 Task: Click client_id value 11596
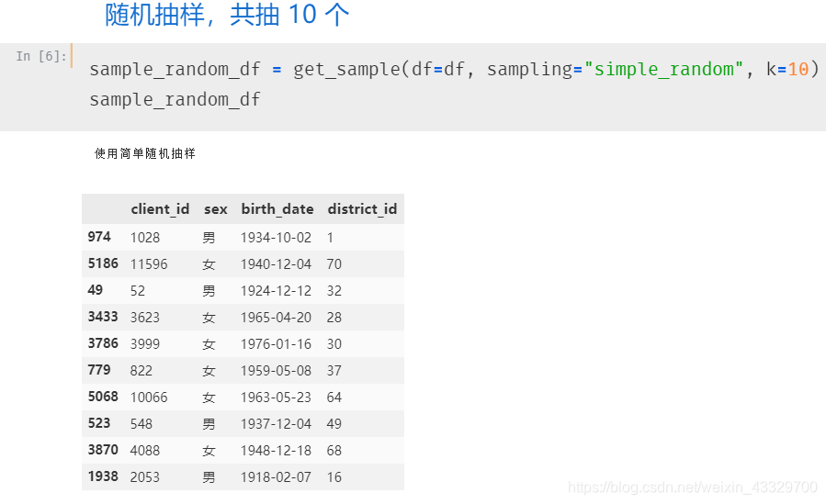pyautogui.click(x=149, y=264)
